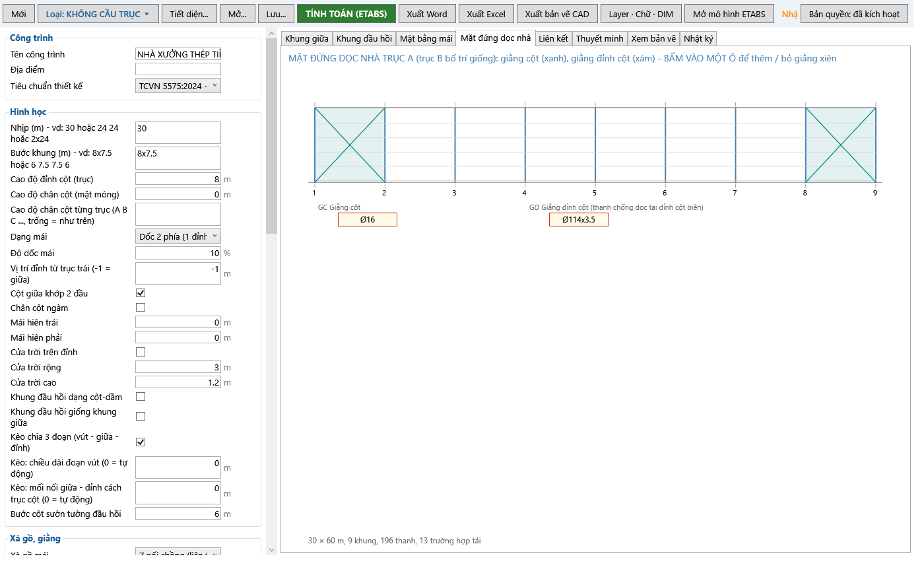Click Xuất Excel button
The height and width of the screenshot is (581, 924).
tap(486, 14)
